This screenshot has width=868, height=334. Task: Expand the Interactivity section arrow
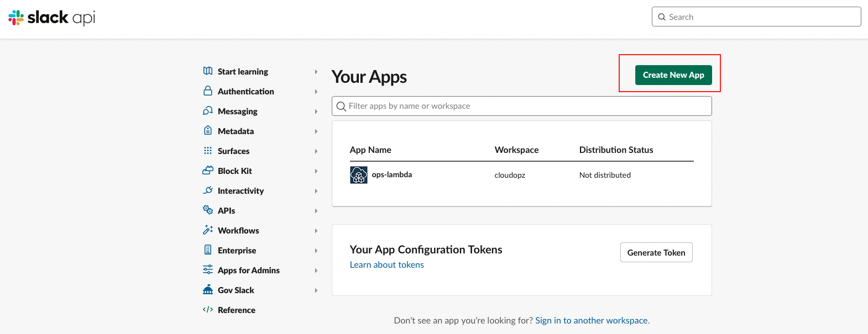(316, 191)
